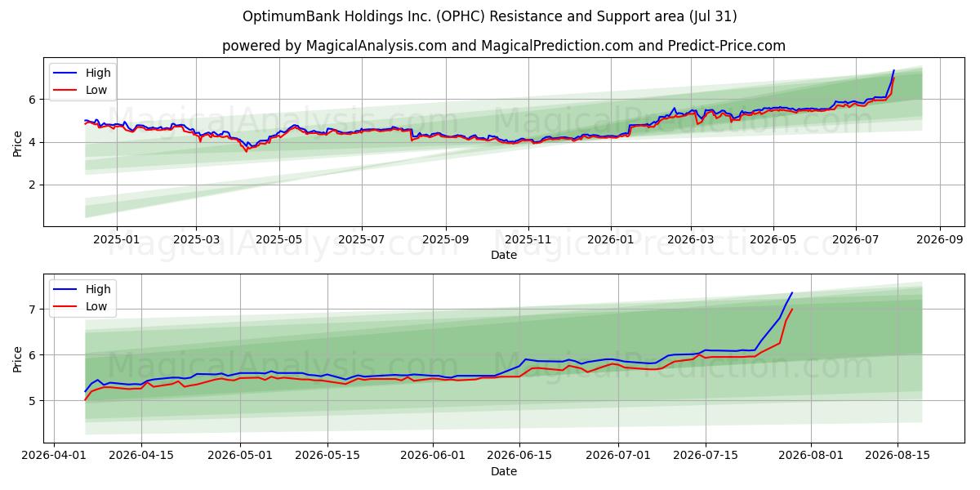Click the '2025-01' date tick label
The image size is (980, 490).
pos(116,241)
